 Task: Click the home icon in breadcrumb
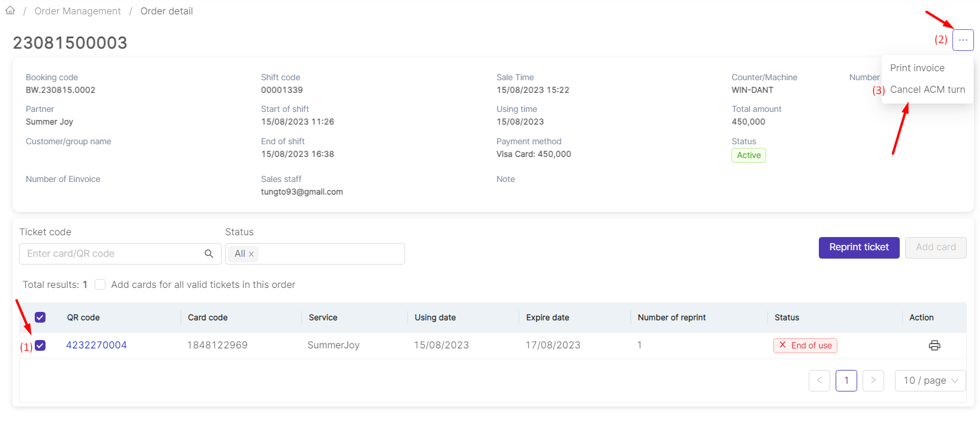10,11
